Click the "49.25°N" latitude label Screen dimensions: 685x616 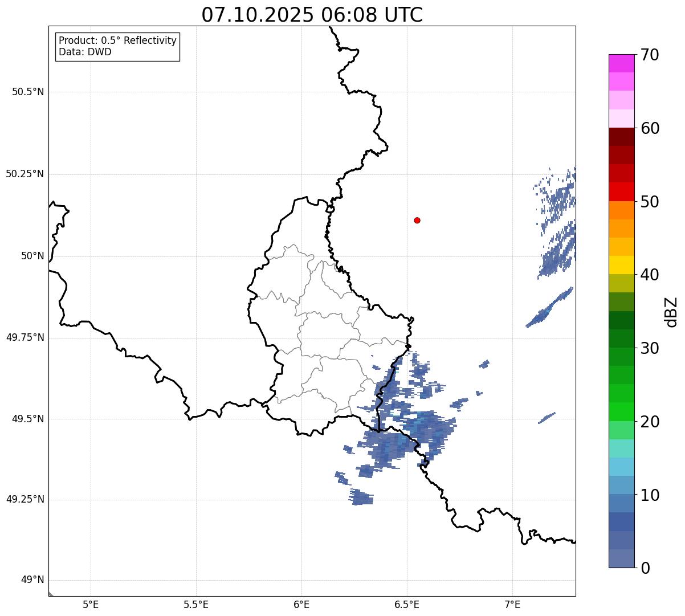pos(25,499)
